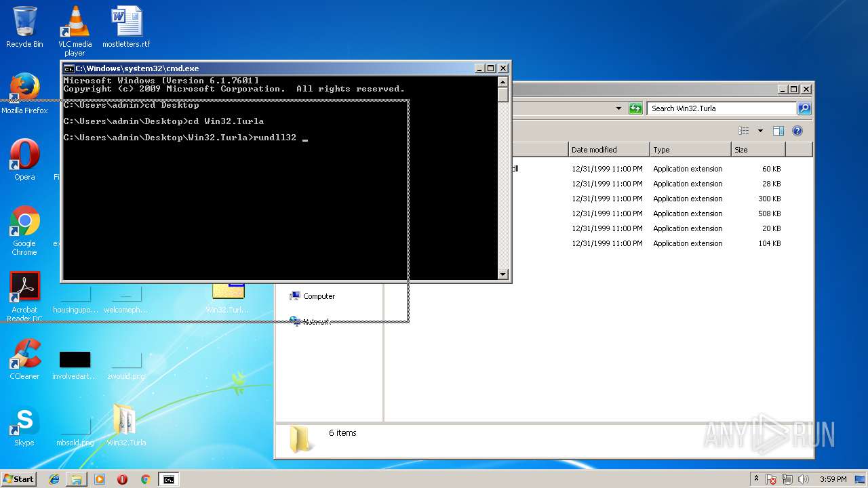Click the cmd.exe title bar icon
The image size is (868, 488).
[68, 68]
